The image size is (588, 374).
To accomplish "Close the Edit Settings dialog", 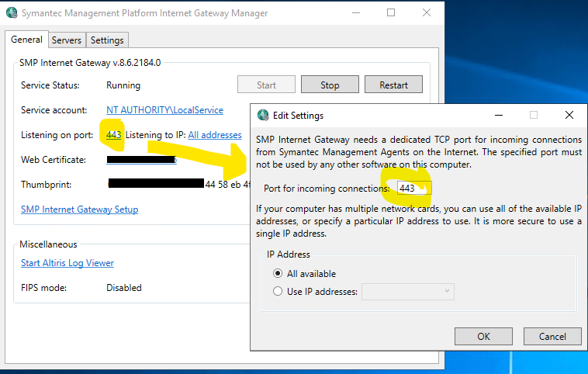I will (569, 115).
